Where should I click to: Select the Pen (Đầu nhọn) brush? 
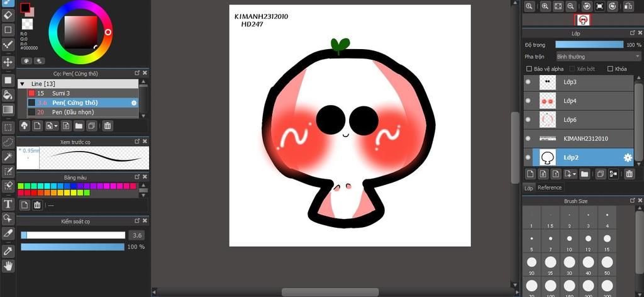pos(83,112)
